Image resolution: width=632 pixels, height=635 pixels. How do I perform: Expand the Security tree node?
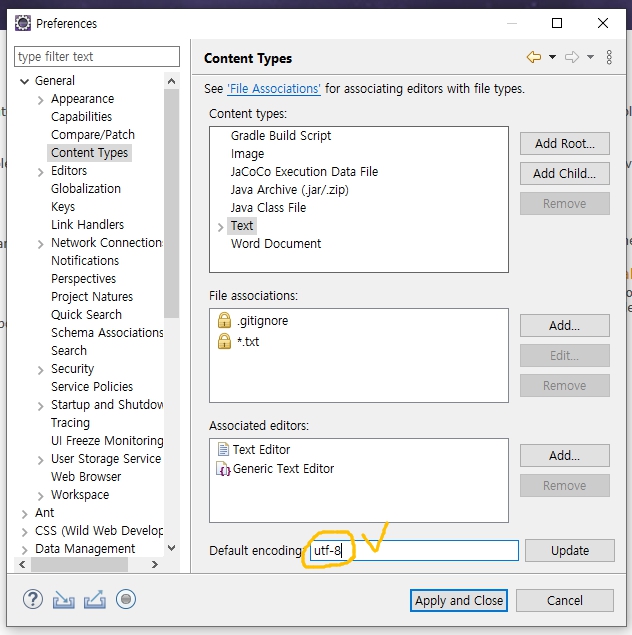tap(40, 370)
